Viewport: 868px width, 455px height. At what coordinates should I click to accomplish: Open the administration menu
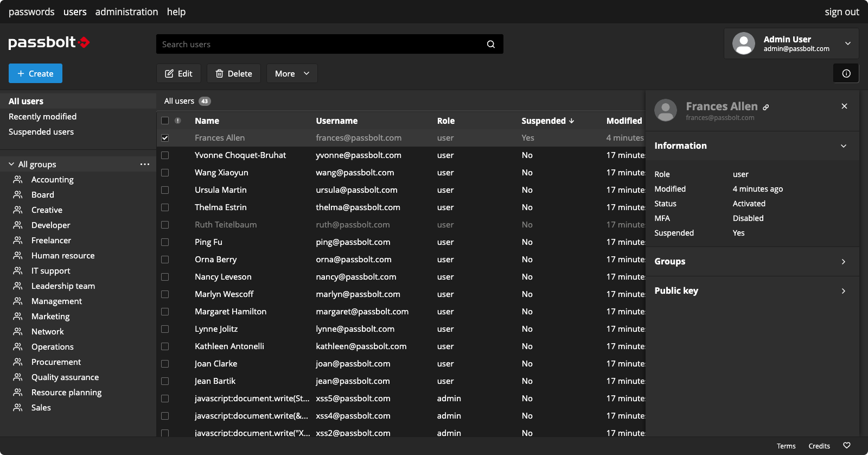coord(127,11)
